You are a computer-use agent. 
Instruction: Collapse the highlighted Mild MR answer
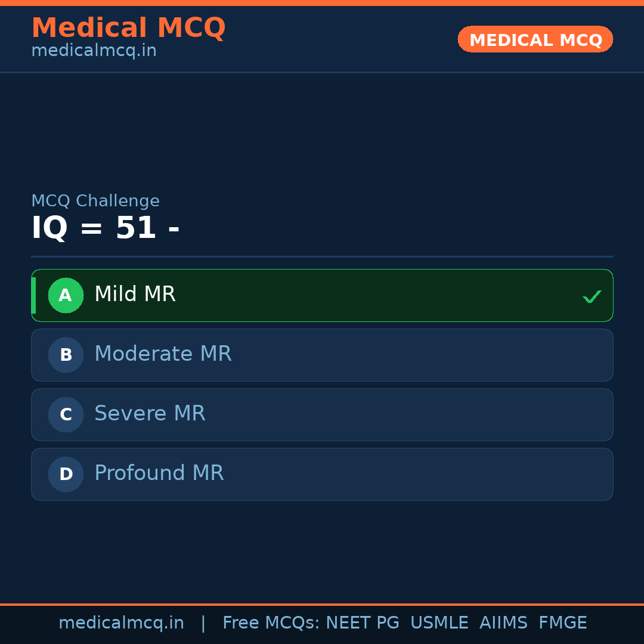click(x=322, y=295)
